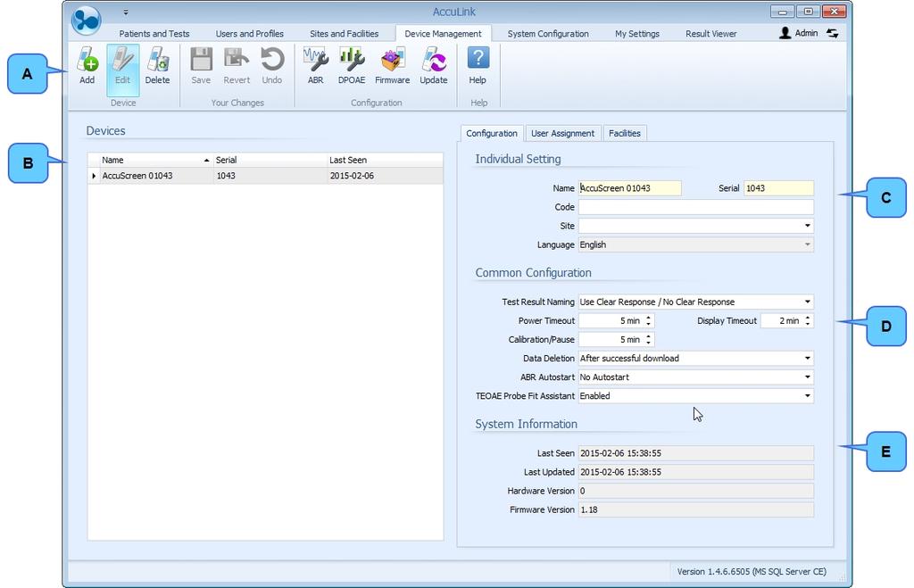The image size is (914, 588).
Task: Increase the Power Timeout value
Action: [x=648, y=318]
